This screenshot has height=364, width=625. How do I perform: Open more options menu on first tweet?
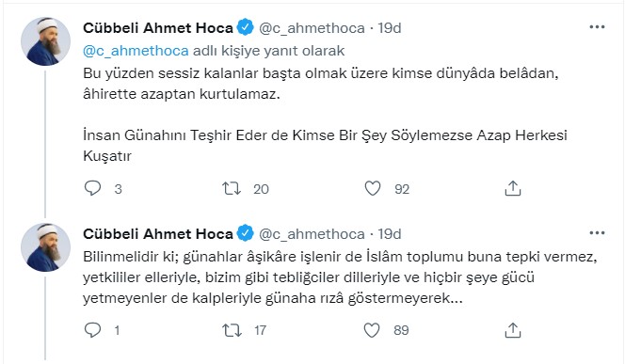point(597,27)
